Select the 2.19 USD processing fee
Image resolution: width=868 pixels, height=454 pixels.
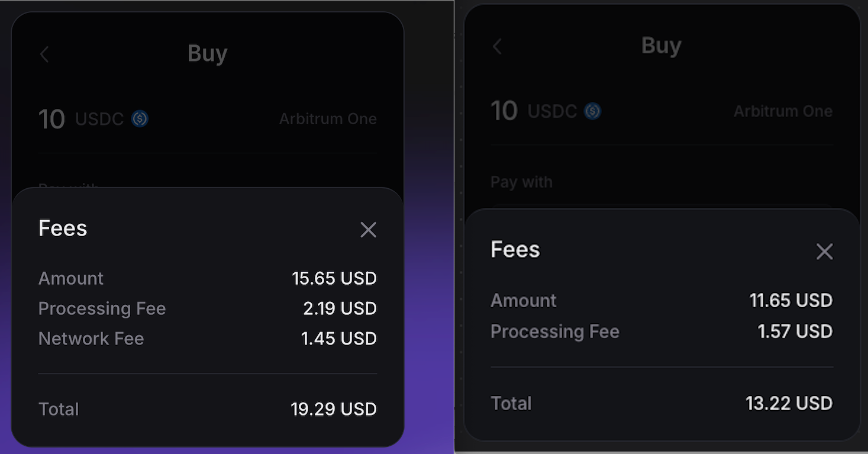[x=340, y=308]
